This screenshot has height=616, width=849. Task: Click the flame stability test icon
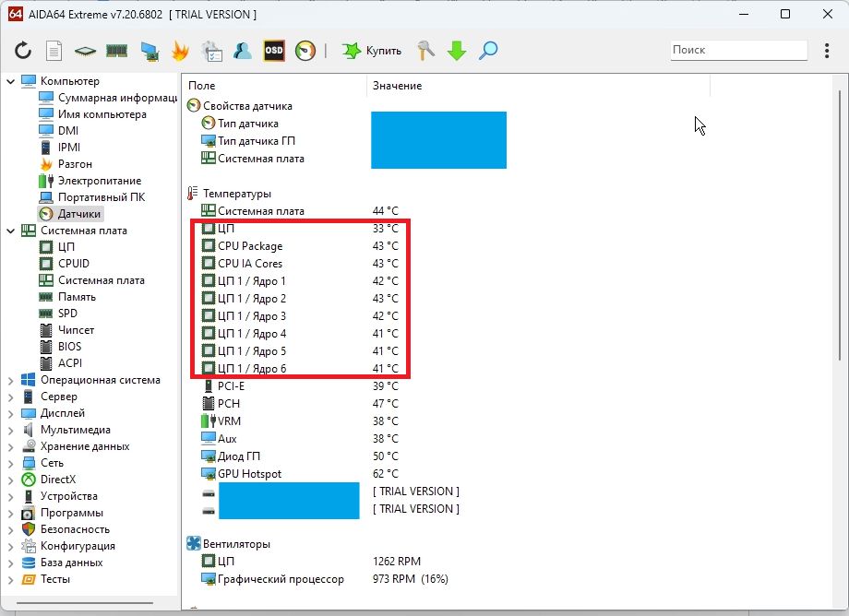[x=180, y=51]
